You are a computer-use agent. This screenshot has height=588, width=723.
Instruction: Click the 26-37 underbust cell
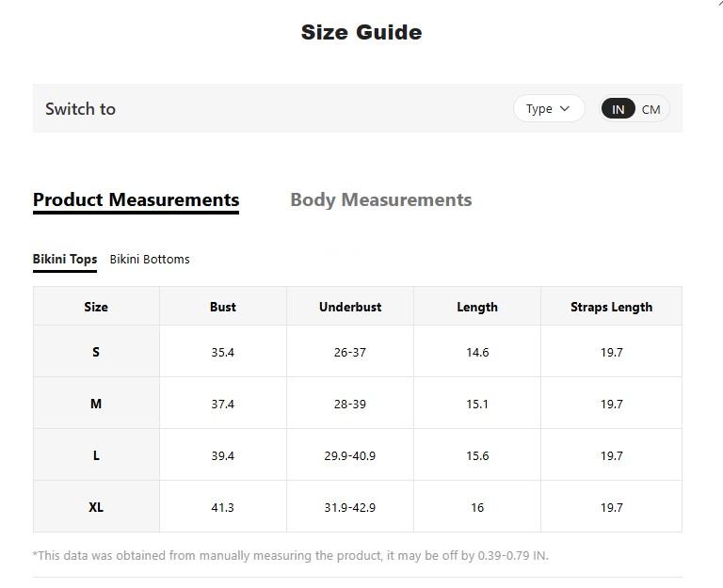350,352
